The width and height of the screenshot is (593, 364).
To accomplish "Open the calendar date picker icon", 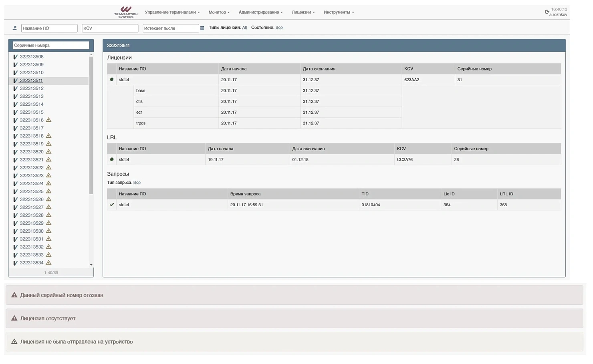I will [x=202, y=28].
